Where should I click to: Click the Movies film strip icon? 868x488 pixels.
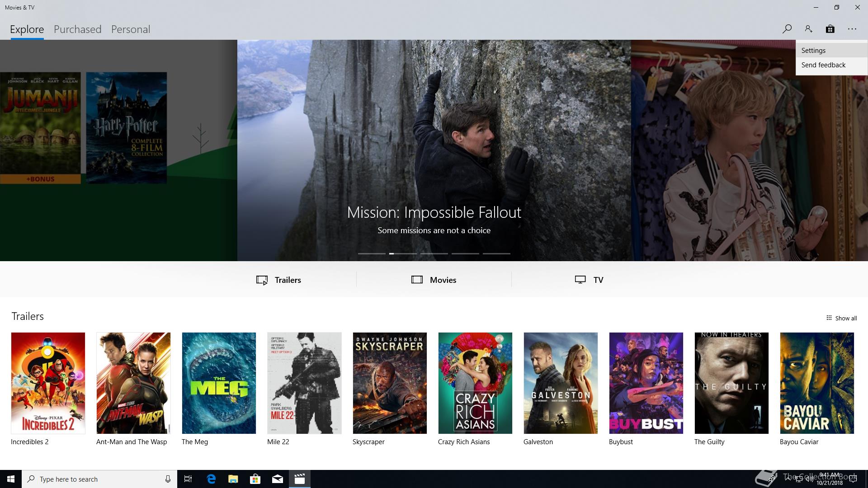click(417, 280)
